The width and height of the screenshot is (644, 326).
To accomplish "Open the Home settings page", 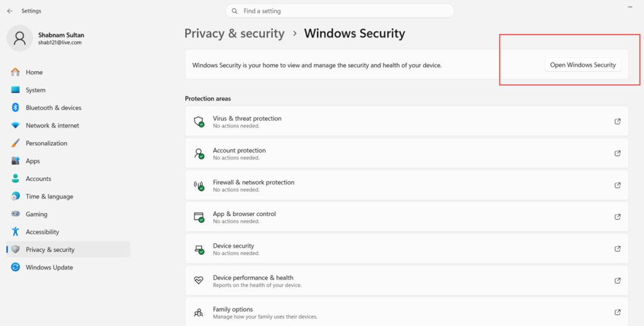I will [x=68, y=72].
